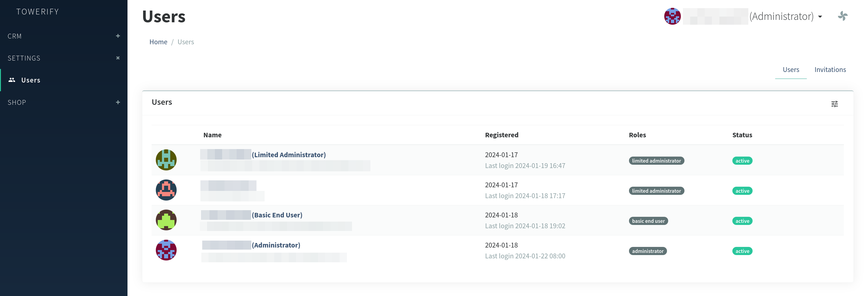Expand the SHOP sidebar section
Viewport: 868px width, 296px height.
(118, 102)
